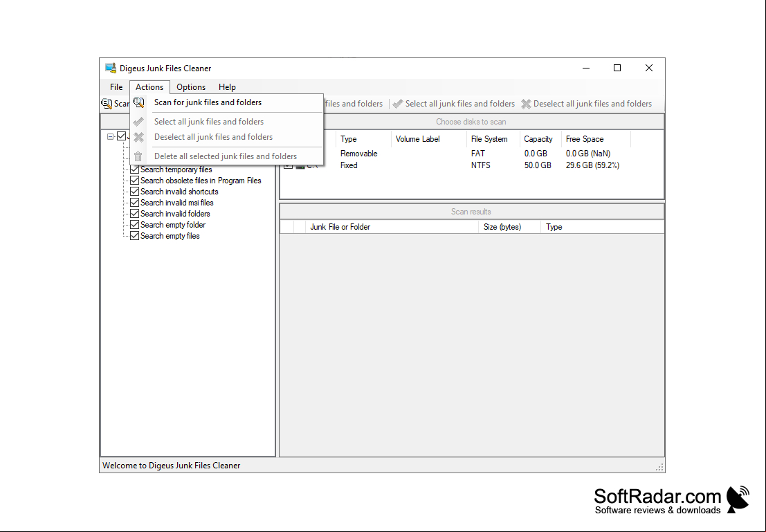This screenshot has width=766, height=532.
Task: Choose Scan for junk files and folders
Action: 227,102
